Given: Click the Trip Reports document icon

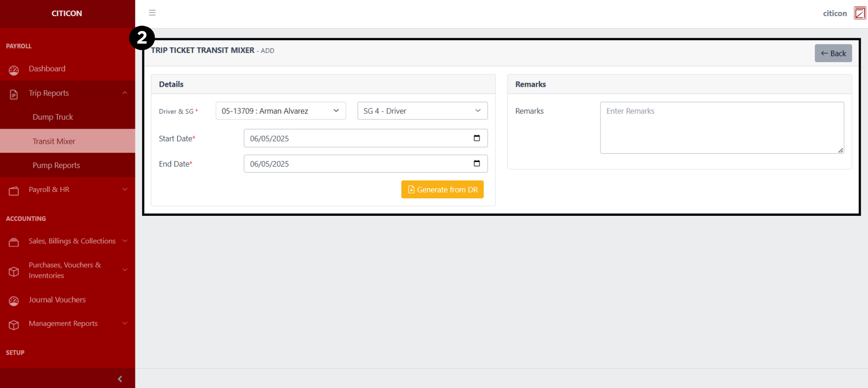Looking at the screenshot, I should click(x=14, y=94).
